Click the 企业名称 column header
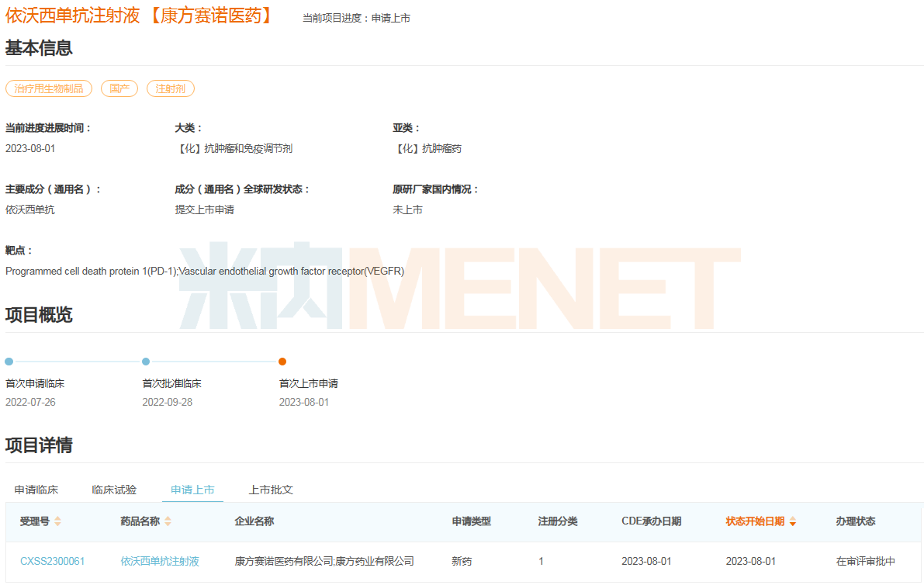924x585 pixels. click(x=254, y=521)
